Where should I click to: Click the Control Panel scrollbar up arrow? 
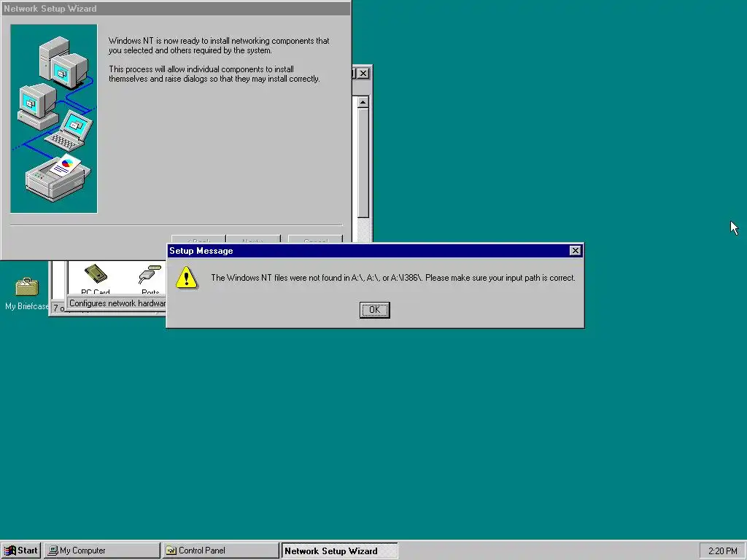[363, 102]
